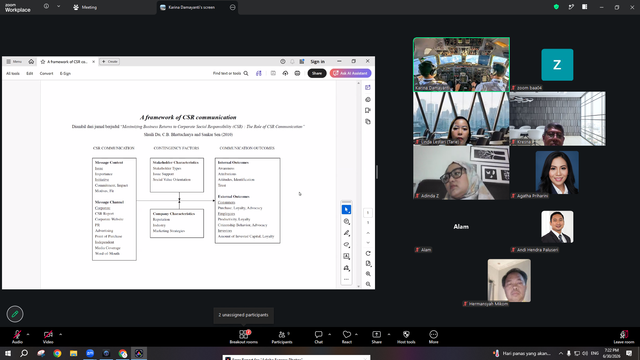Click zoom in magnifier in right rail
Image resolution: width=640 pixels, height=360 pixels.
368,274
